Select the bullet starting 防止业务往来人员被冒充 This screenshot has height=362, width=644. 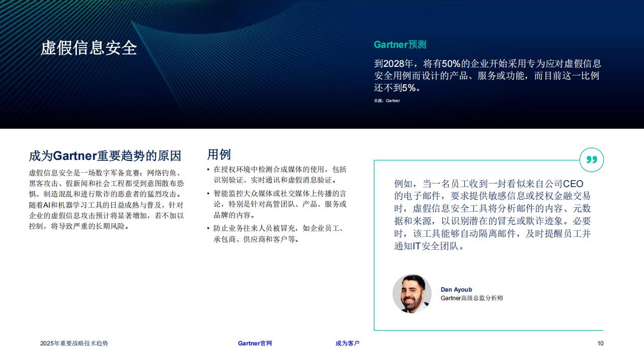coord(277,234)
